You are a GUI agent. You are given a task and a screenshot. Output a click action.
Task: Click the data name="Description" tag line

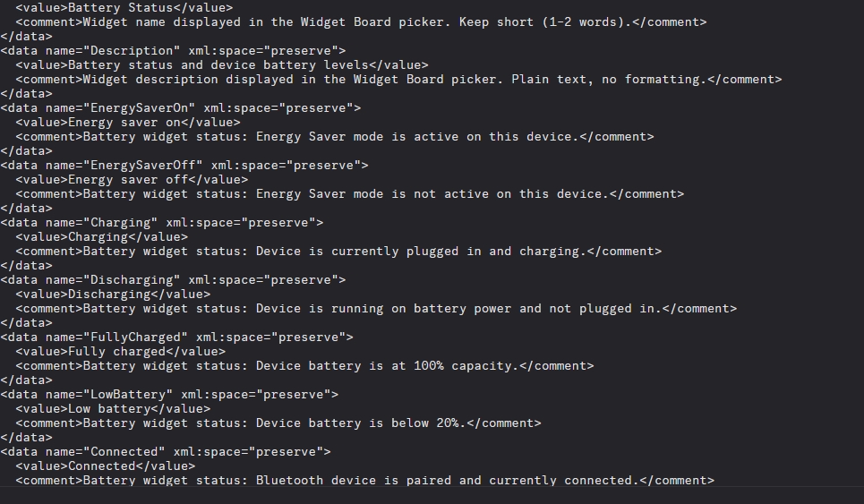pyautogui.click(x=174, y=51)
